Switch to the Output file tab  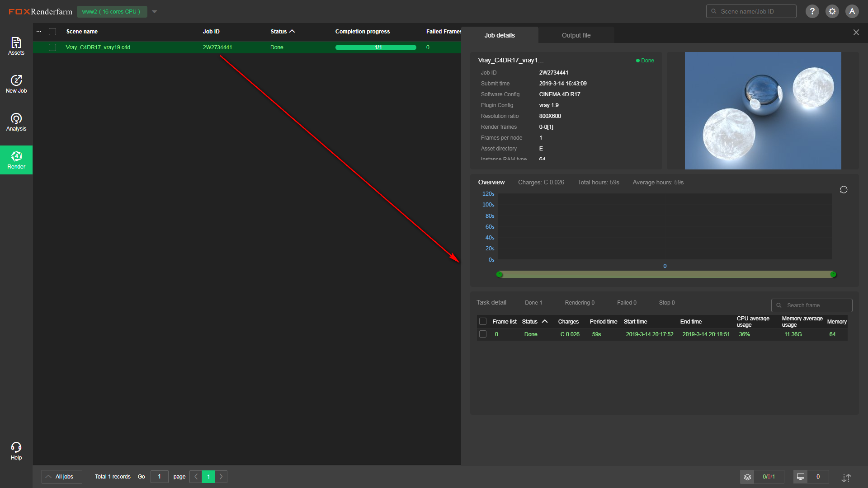(576, 35)
